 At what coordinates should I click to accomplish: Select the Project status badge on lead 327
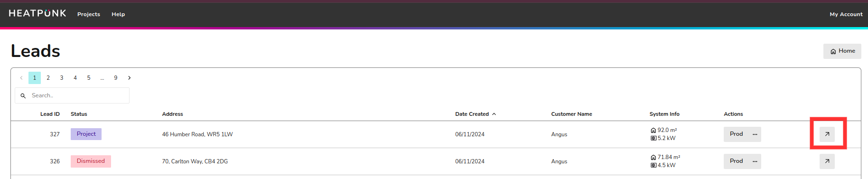[x=86, y=134]
